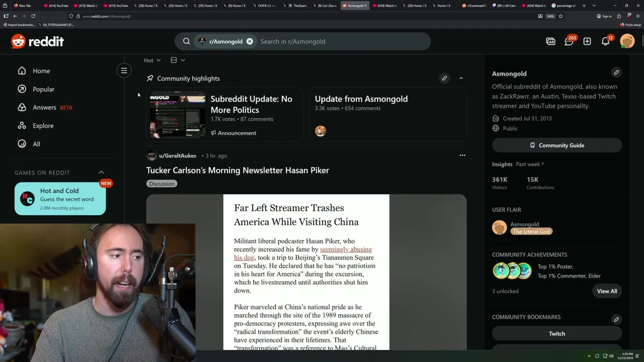Click the Announcement flair tag

(233, 133)
